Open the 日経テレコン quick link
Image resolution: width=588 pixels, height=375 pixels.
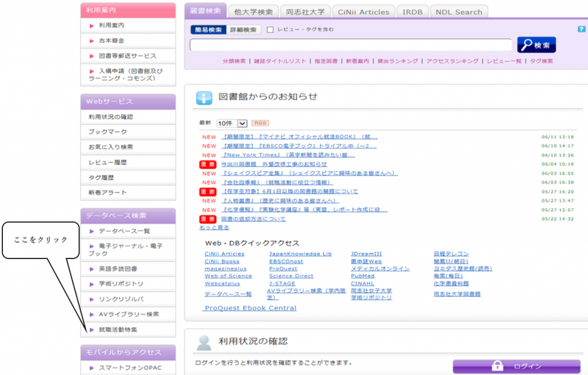tap(451, 254)
